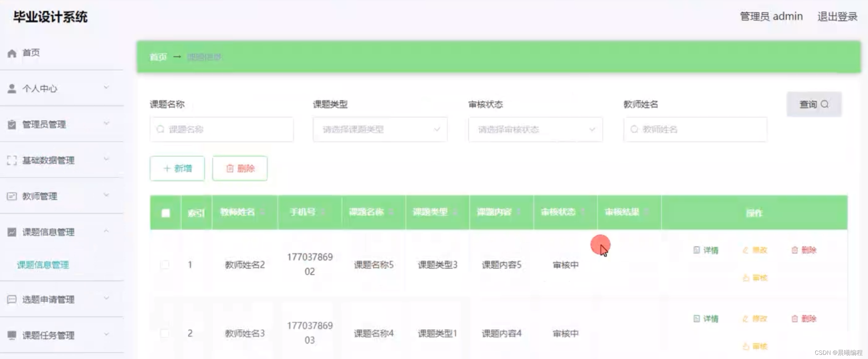The width and height of the screenshot is (868, 359).
Task: Check the checkbox for row 1 教师姓名2
Action: click(x=165, y=264)
